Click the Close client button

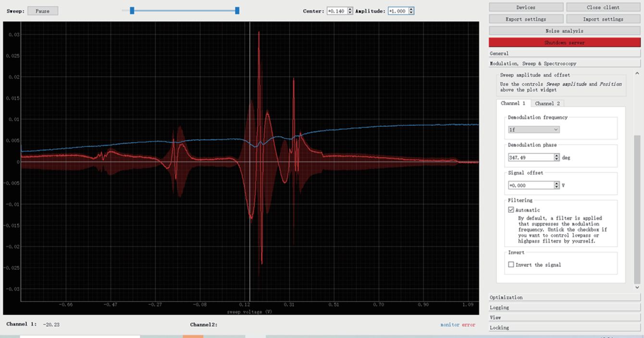point(603,7)
